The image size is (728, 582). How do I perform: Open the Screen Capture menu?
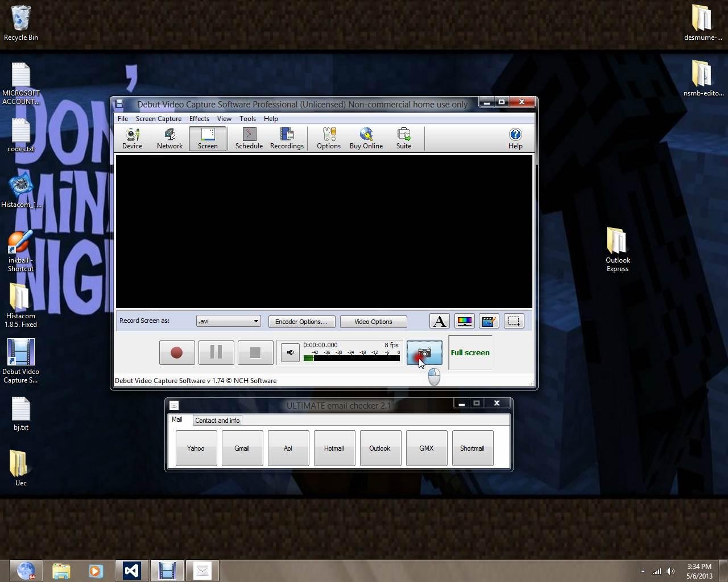pyautogui.click(x=159, y=119)
